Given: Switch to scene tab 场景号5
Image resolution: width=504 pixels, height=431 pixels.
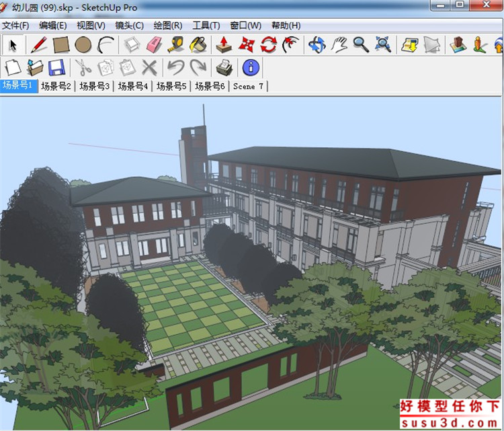Looking at the screenshot, I should 171,86.
